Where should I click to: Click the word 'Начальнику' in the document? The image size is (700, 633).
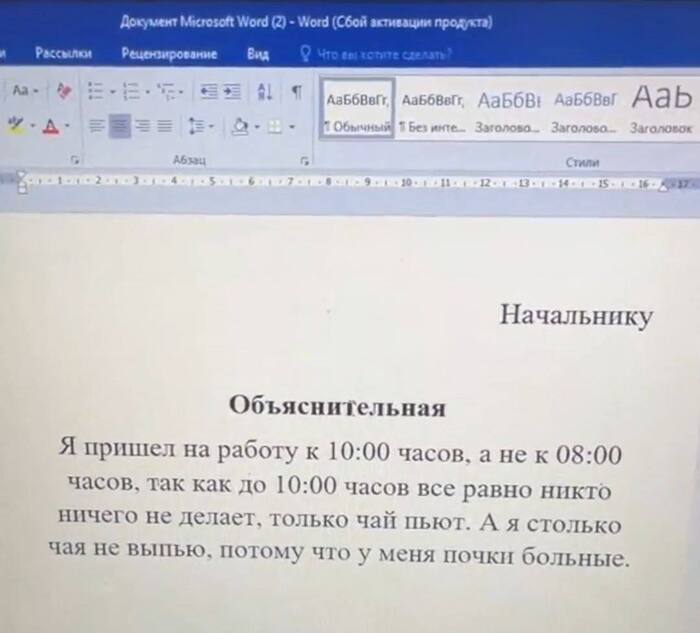(576, 316)
